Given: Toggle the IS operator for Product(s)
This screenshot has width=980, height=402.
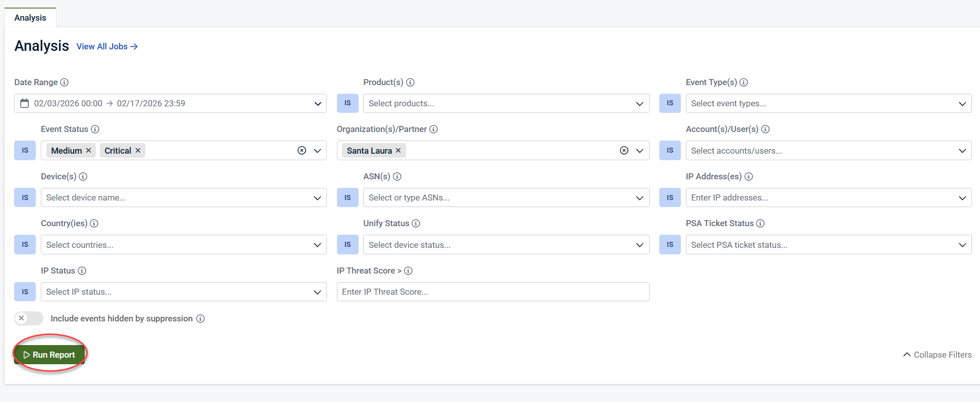Looking at the screenshot, I should pos(348,103).
